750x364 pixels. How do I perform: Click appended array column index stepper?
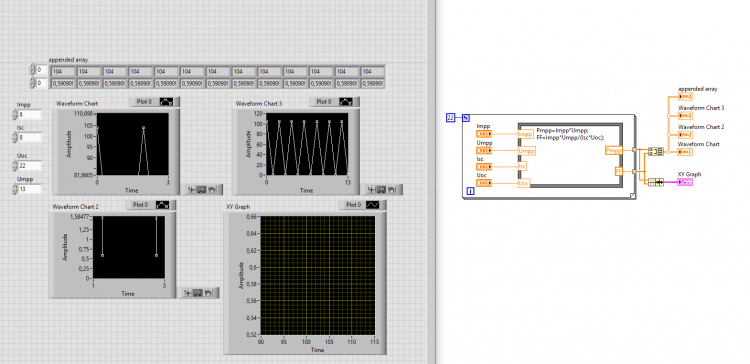point(33,83)
